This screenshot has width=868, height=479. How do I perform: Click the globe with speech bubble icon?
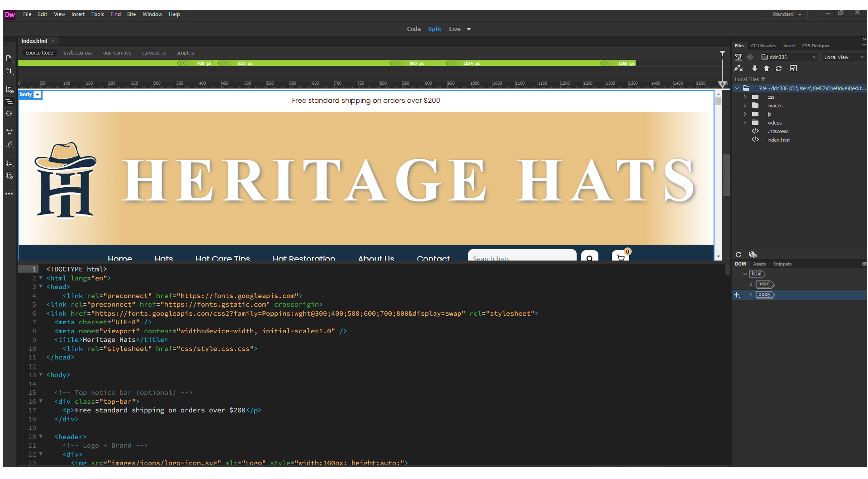click(x=752, y=254)
